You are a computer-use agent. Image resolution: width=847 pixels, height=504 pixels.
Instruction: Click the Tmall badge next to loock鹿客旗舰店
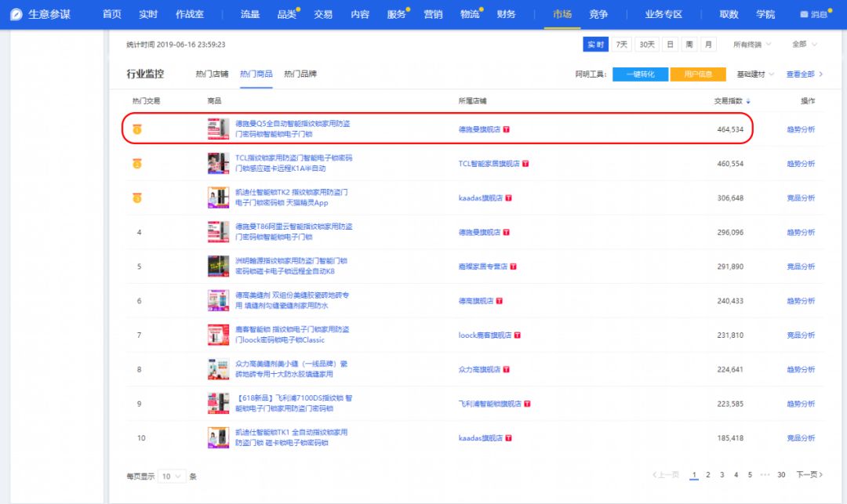coord(517,335)
